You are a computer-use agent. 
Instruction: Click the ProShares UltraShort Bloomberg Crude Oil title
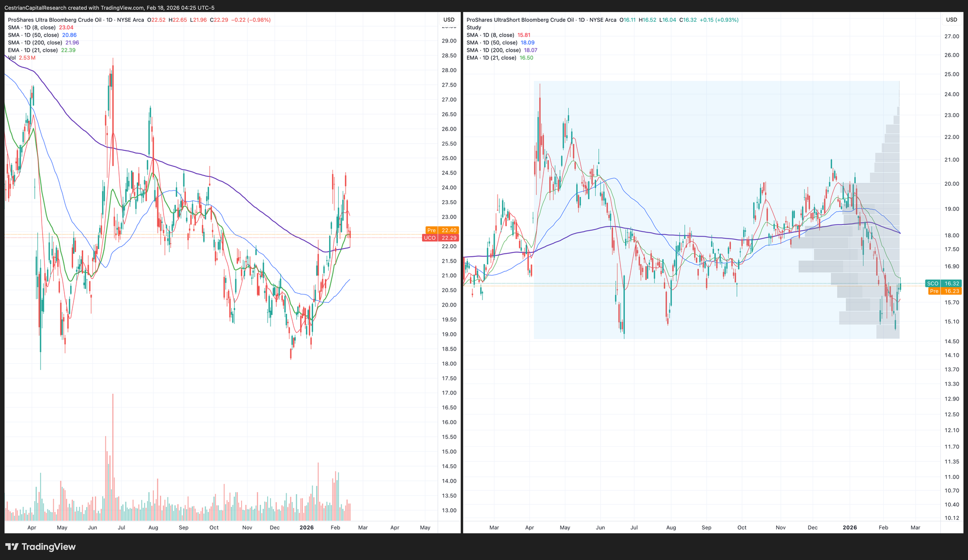[x=520, y=20]
